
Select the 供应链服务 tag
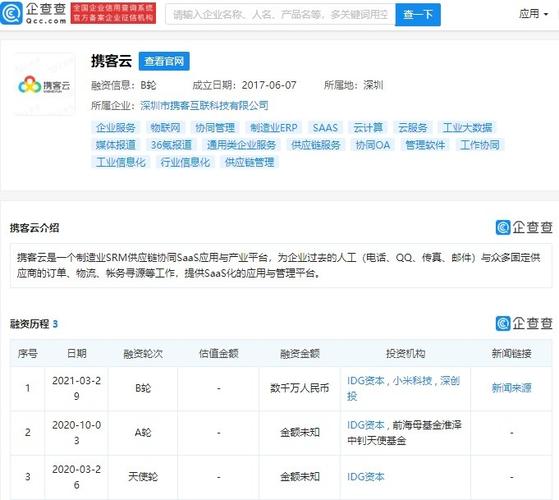pos(316,145)
